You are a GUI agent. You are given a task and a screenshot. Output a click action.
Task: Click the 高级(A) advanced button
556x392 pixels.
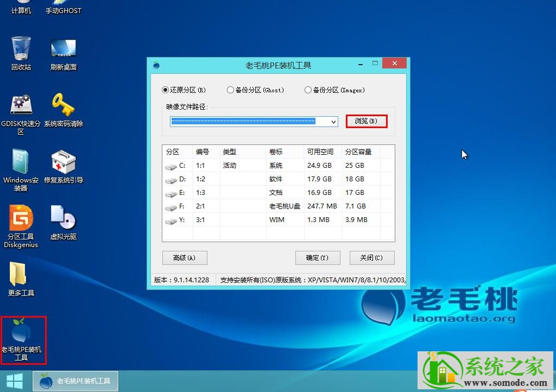(x=185, y=258)
